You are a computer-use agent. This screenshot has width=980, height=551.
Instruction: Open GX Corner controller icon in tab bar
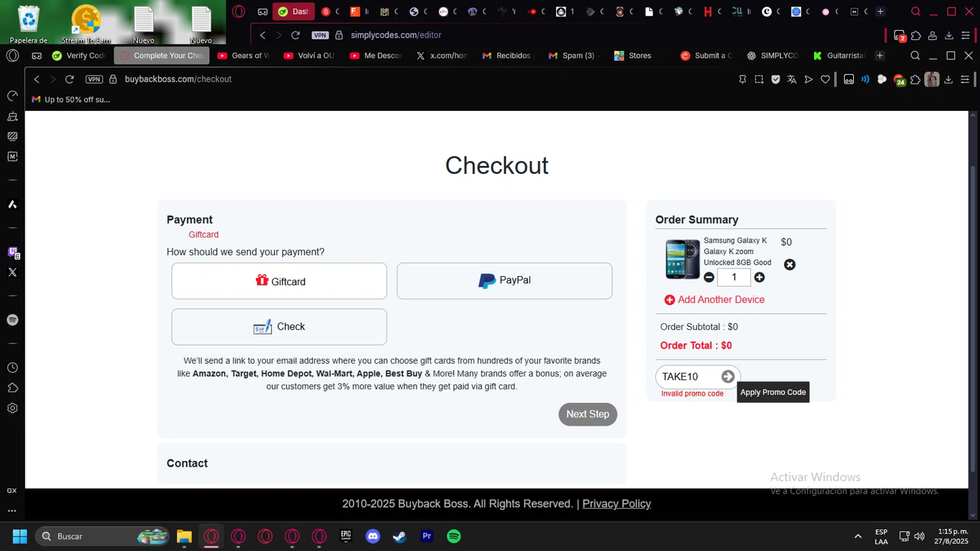[37, 55]
